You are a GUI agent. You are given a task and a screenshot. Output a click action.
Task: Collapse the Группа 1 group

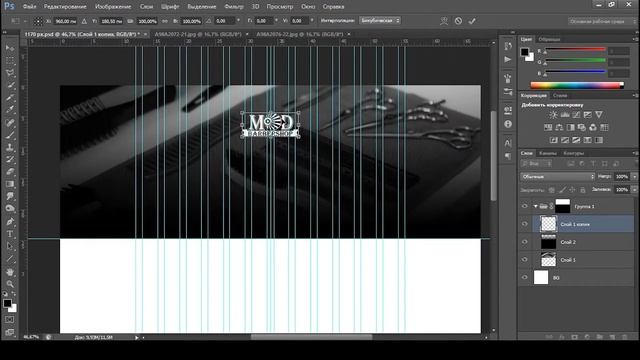coord(536,207)
